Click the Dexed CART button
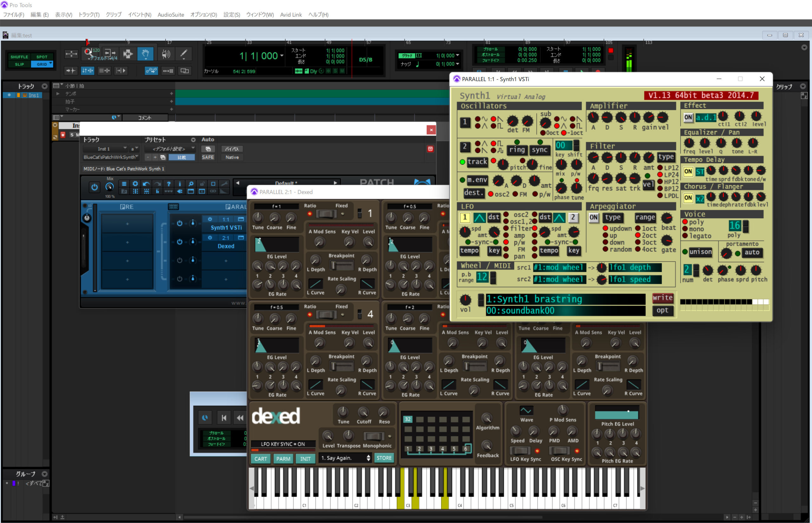The height and width of the screenshot is (523, 812). pyautogui.click(x=261, y=459)
